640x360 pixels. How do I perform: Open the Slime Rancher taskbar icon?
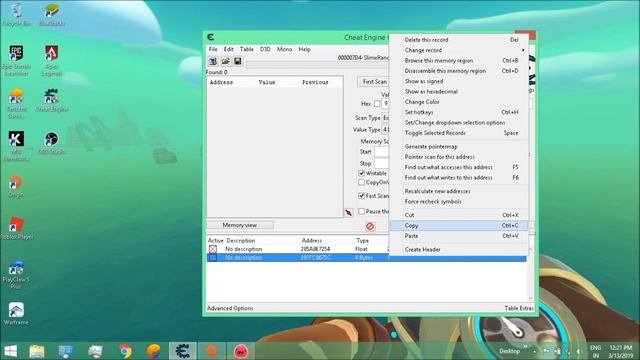coord(241,351)
